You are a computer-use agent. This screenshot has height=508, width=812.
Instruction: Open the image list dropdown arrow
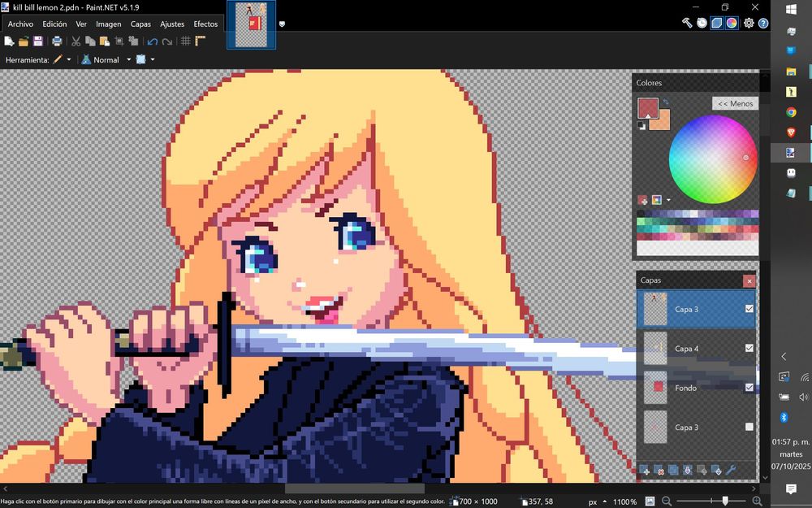point(282,24)
